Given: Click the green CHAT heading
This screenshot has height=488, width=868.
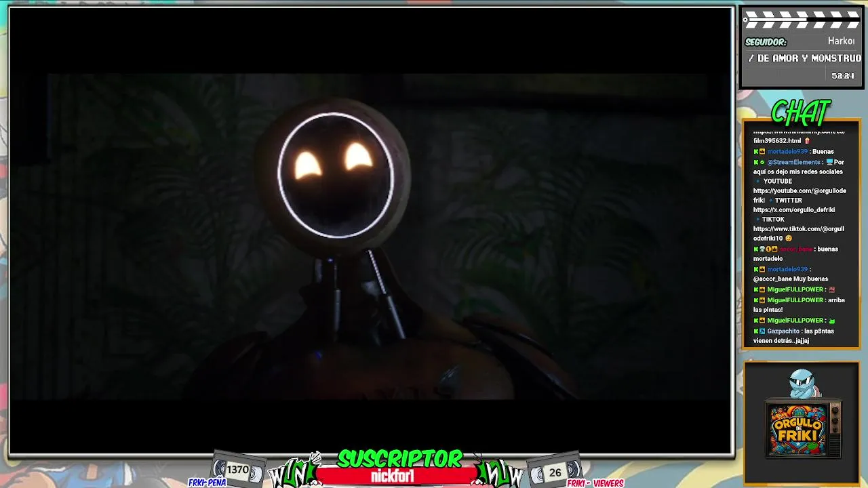Looking at the screenshot, I should click(x=801, y=113).
